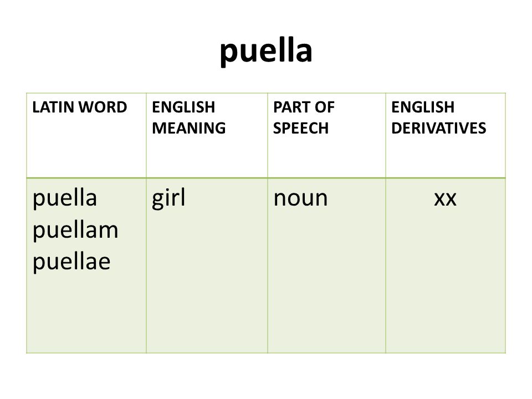The width and height of the screenshot is (532, 399).
Task: Select the LATIN WORD column header
Action: (x=86, y=135)
